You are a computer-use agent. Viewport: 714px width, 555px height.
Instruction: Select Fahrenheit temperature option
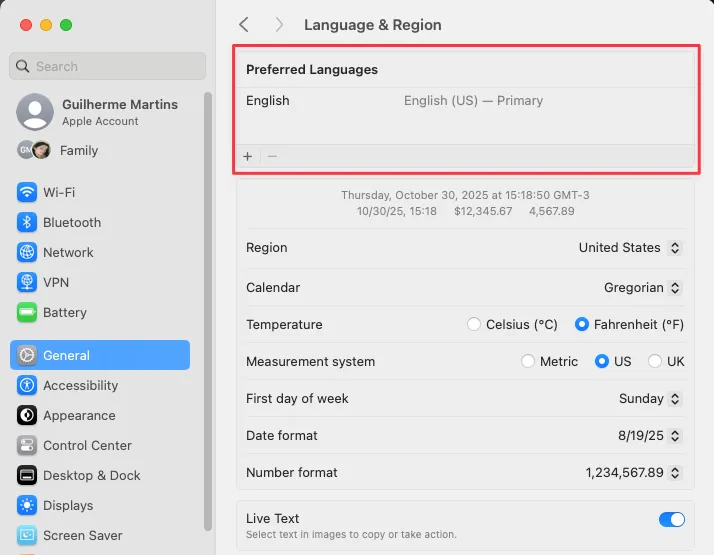pos(581,324)
